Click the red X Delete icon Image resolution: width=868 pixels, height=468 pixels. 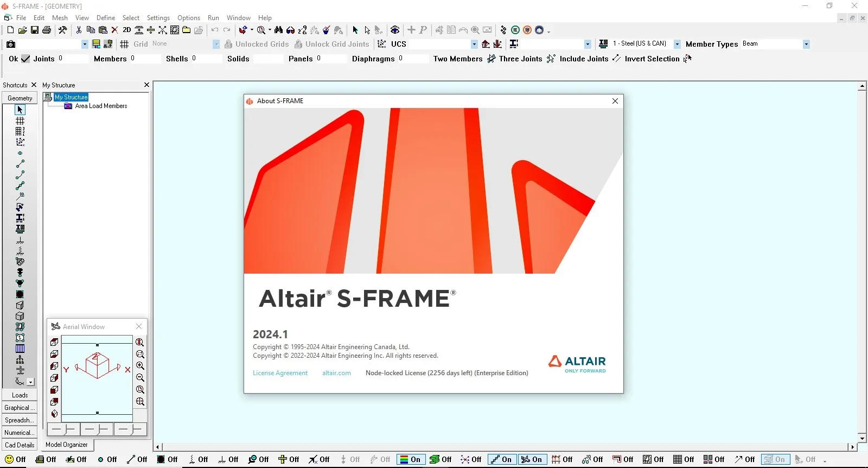click(x=114, y=30)
